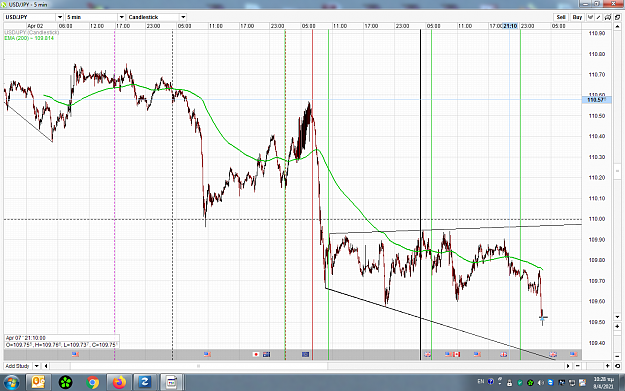Click the horizontal scrollbar right arrow
This screenshot has height=391, width=625.
pos(568,366)
